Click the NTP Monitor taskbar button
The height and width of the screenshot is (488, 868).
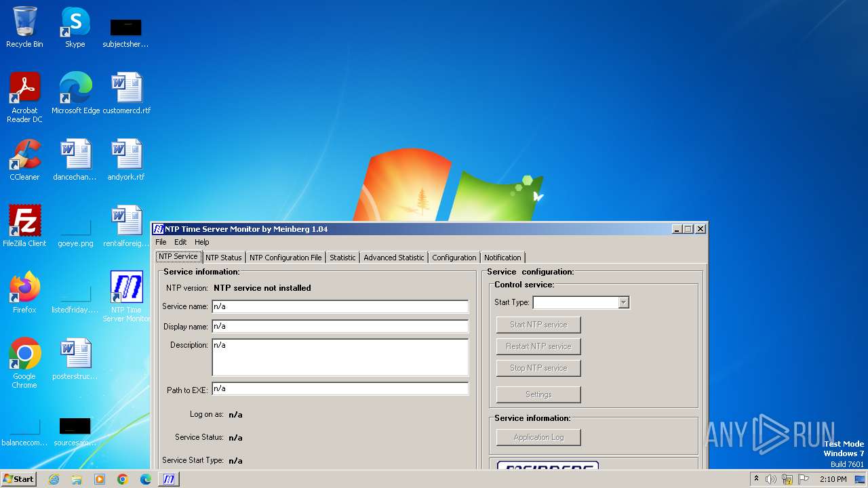pos(169,479)
